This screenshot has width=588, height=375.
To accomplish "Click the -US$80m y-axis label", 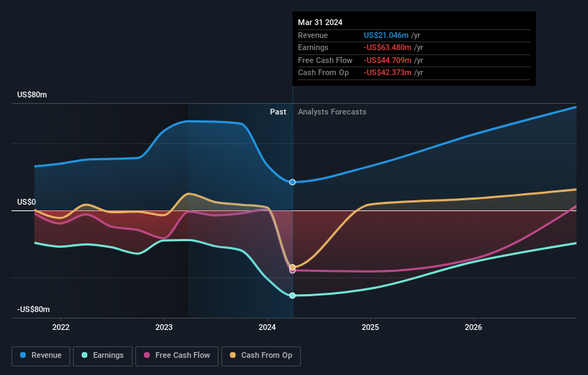I will 34,309.
